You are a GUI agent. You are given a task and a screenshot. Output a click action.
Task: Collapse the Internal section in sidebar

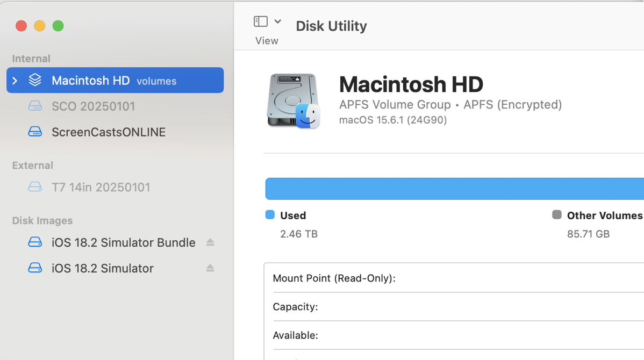click(x=31, y=59)
